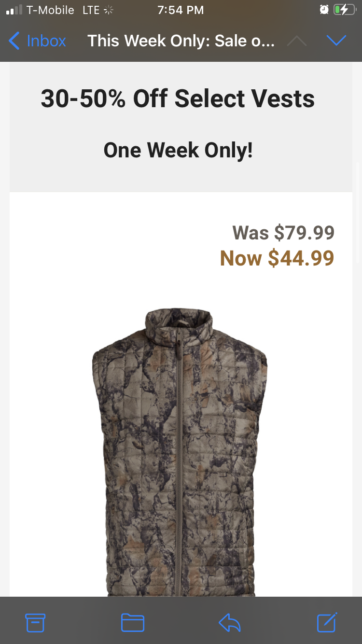
Task: Tap the T-Mobile carrier label
Action: click(x=50, y=10)
